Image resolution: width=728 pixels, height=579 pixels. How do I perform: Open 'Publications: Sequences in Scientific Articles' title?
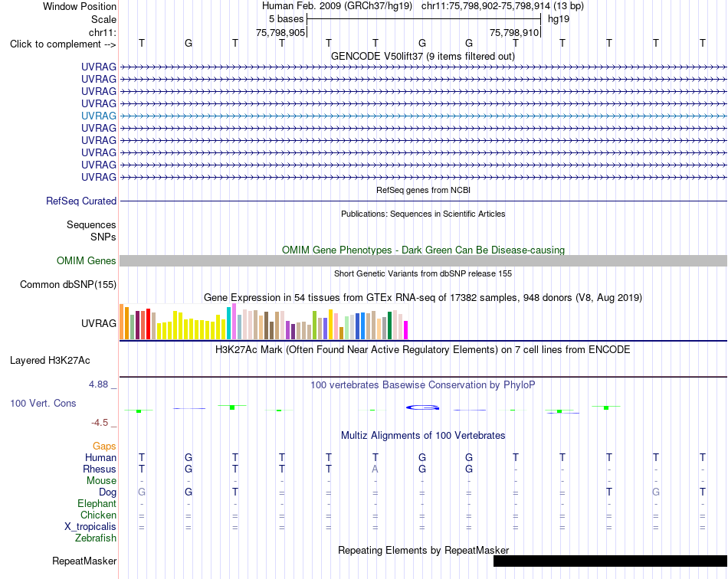(x=423, y=214)
